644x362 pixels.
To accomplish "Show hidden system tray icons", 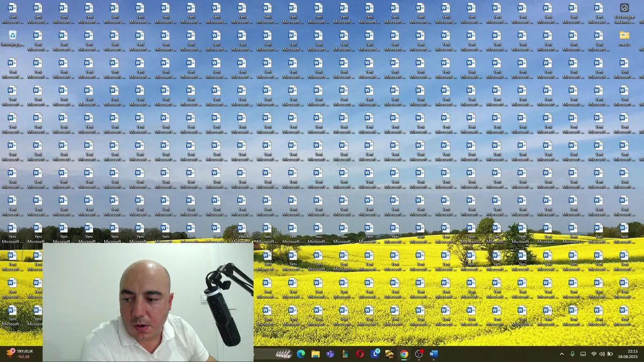I will (x=562, y=354).
